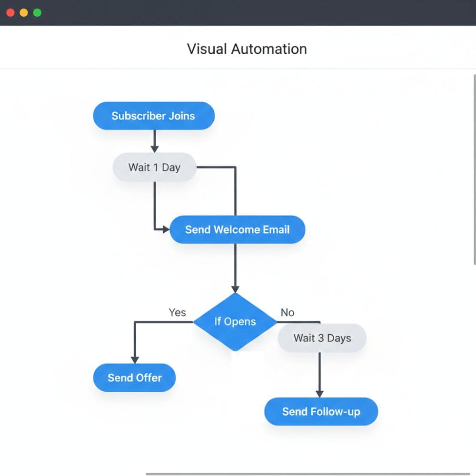Viewport: 476px width, 476px height.
Task: Select the Subscriber Joins trigger node
Action: tap(154, 116)
